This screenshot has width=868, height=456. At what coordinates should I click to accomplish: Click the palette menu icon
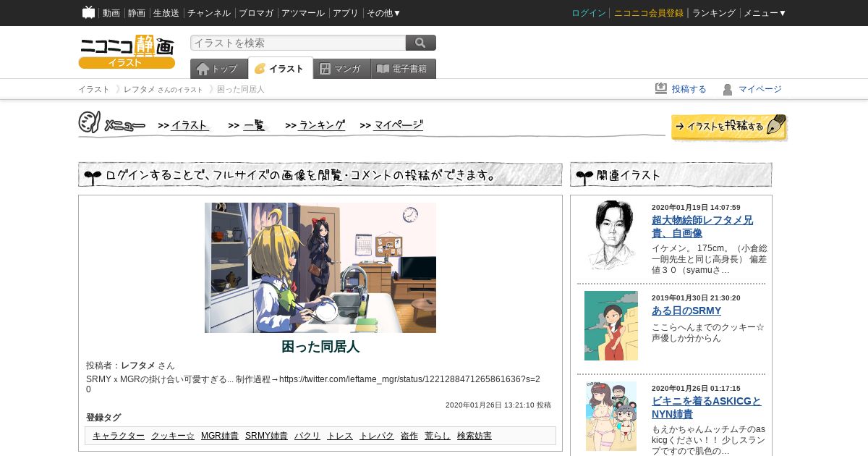click(89, 122)
